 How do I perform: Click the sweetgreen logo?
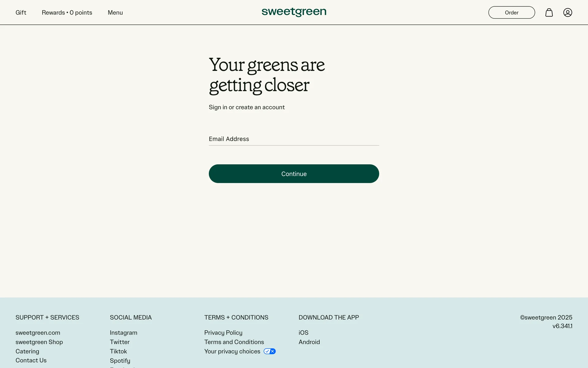point(294,12)
